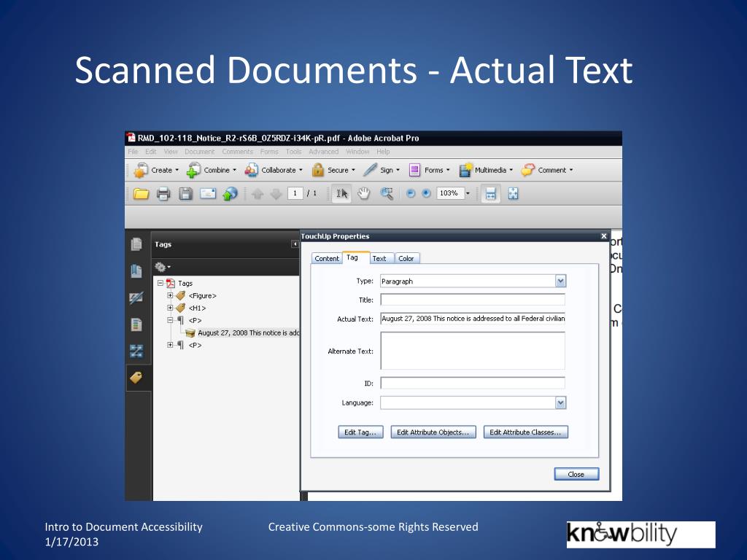Open the Create menu button
747x560 pixels.
156,170
